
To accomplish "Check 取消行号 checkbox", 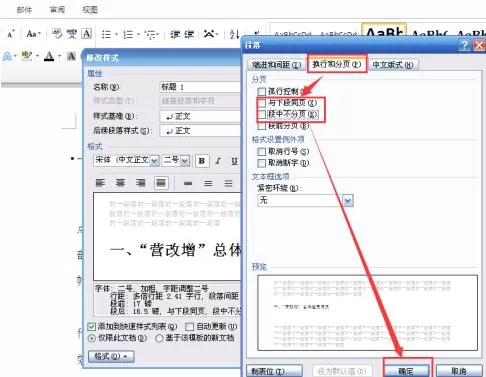I will point(262,152).
